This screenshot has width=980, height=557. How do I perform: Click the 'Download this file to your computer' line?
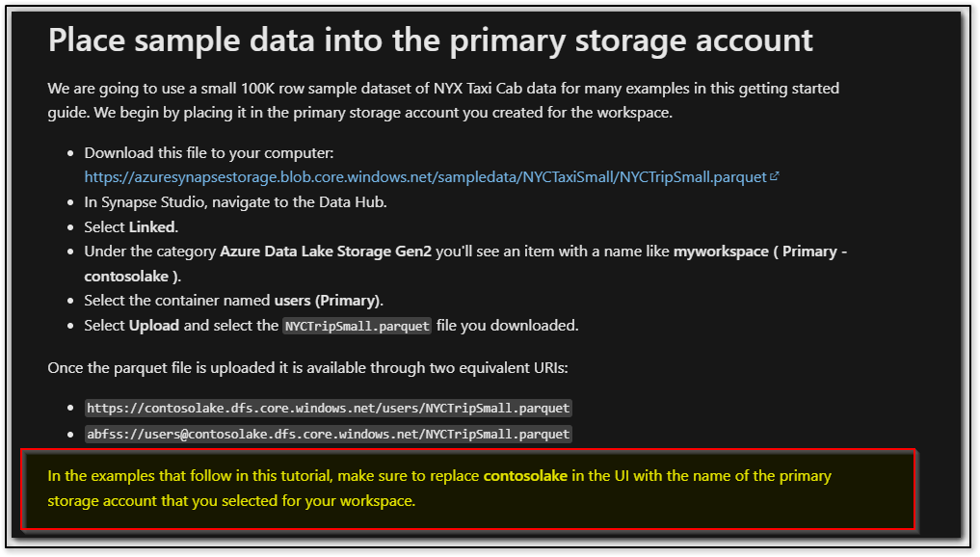coord(209,153)
